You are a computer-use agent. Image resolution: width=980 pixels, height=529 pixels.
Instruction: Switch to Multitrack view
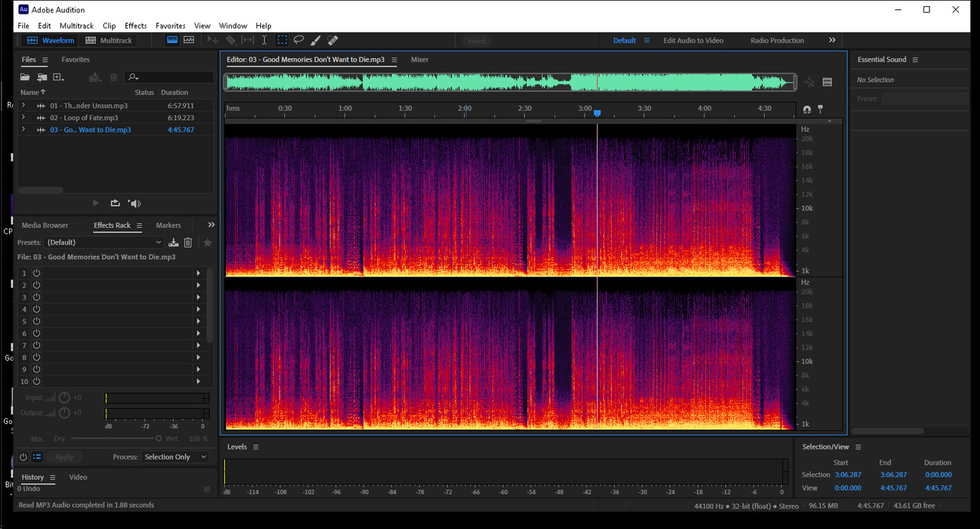pos(109,41)
